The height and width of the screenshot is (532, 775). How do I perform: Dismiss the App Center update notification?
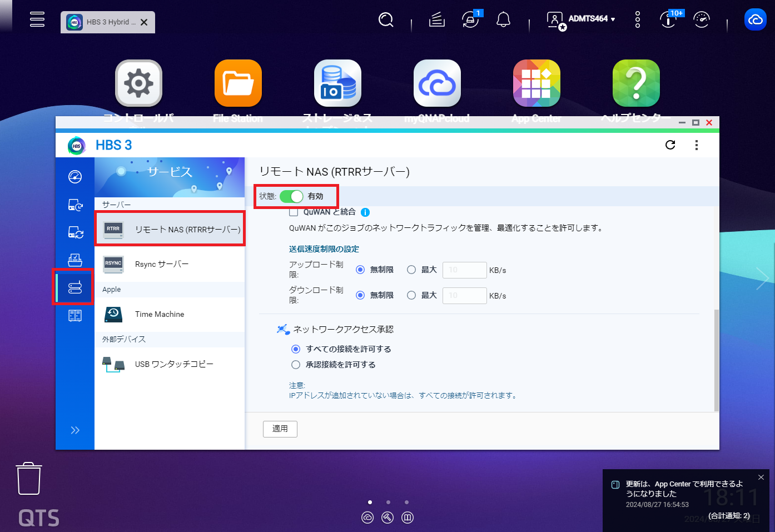[x=761, y=478]
